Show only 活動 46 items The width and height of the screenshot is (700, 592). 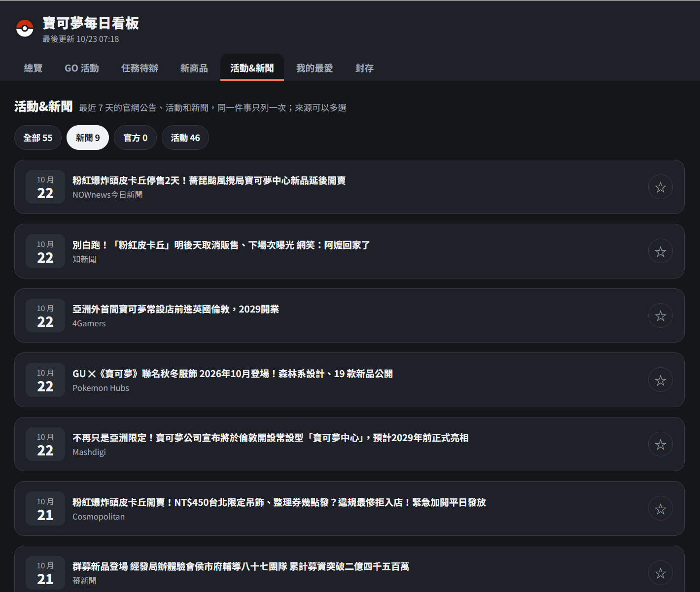click(x=185, y=138)
